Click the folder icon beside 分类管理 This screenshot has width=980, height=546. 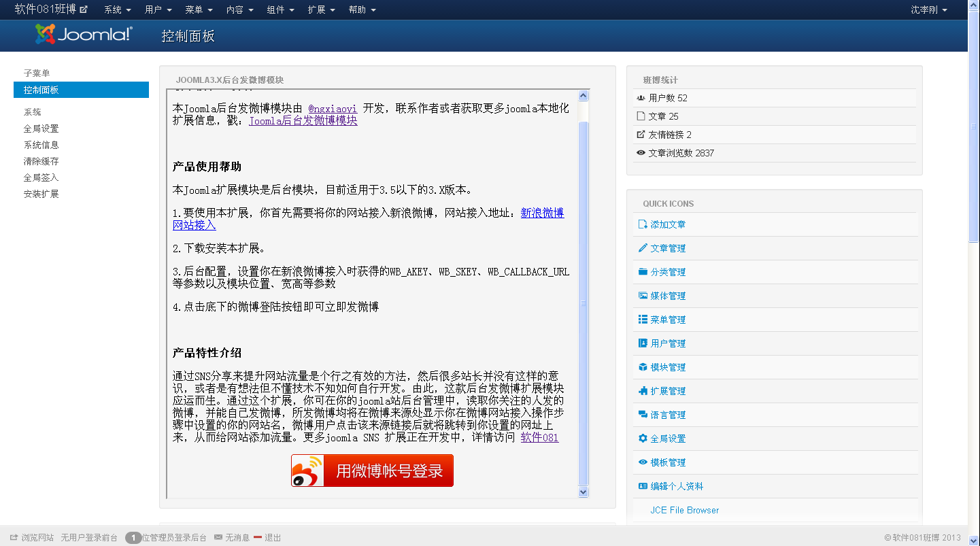click(x=643, y=272)
